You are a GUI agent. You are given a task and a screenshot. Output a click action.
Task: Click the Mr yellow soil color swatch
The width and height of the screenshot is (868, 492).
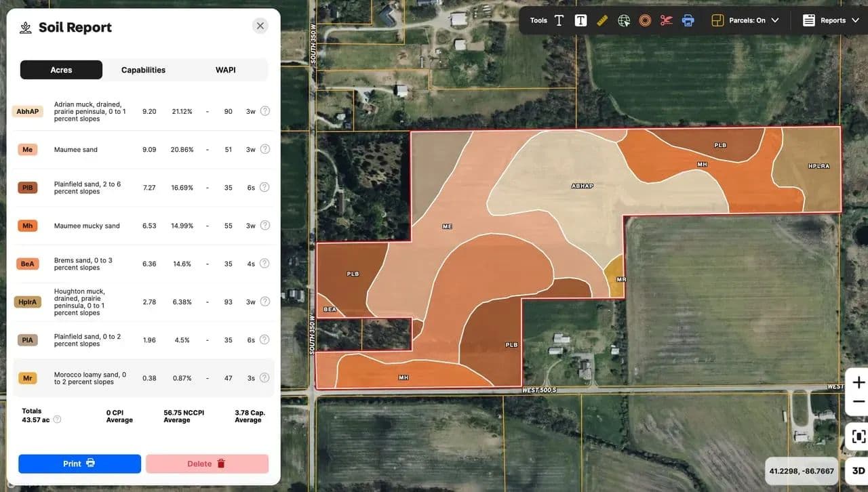pyautogui.click(x=28, y=378)
